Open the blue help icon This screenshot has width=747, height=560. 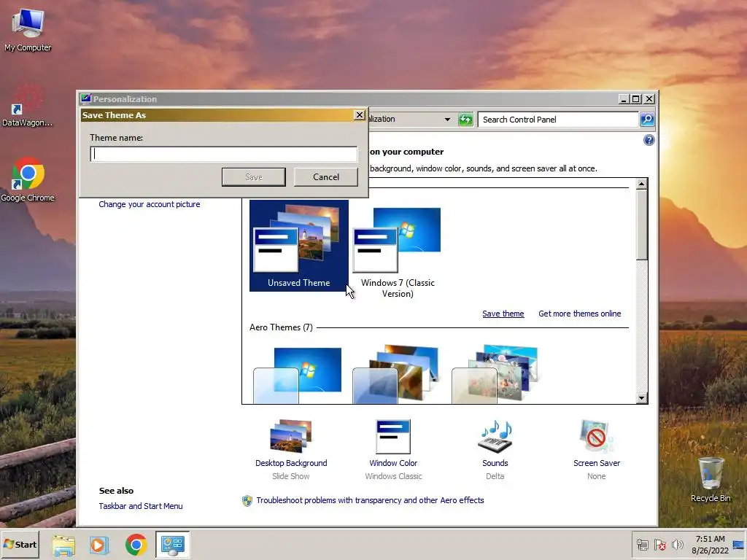pos(649,140)
